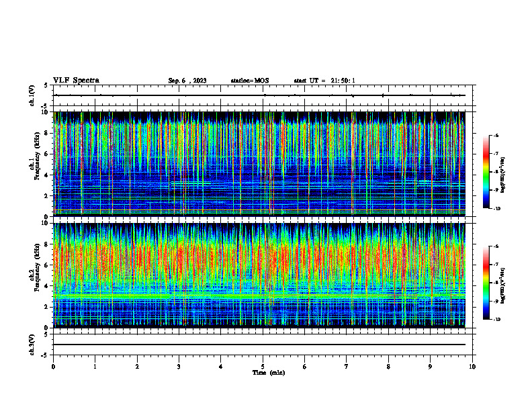Screen dimensions: 532x411
Task: Click the ch.2 spectrogram color scale bar
Action: 486,283
